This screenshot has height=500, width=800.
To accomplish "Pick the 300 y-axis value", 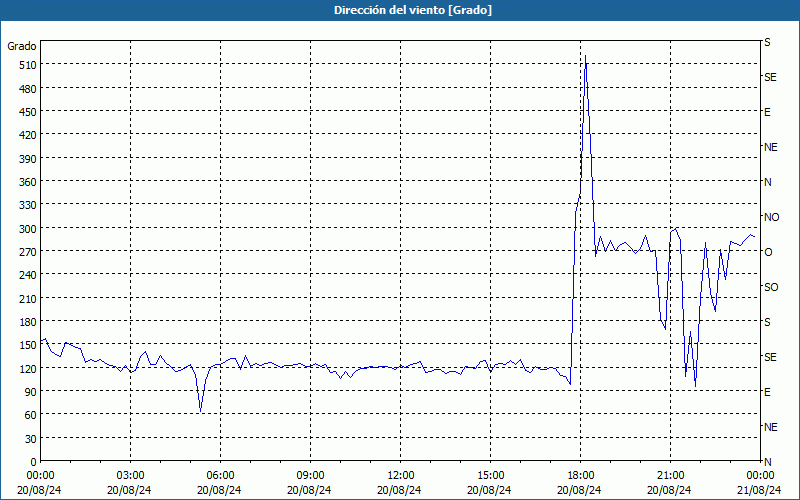I will [27, 229].
